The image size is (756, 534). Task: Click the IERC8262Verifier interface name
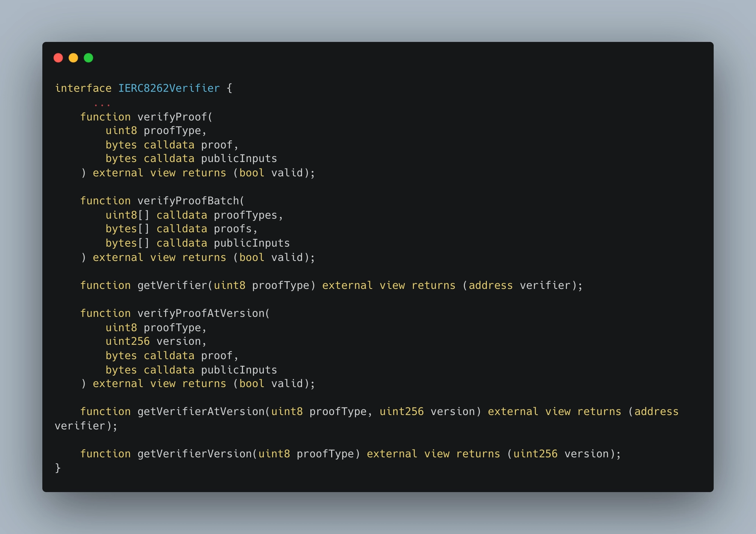[169, 88]
